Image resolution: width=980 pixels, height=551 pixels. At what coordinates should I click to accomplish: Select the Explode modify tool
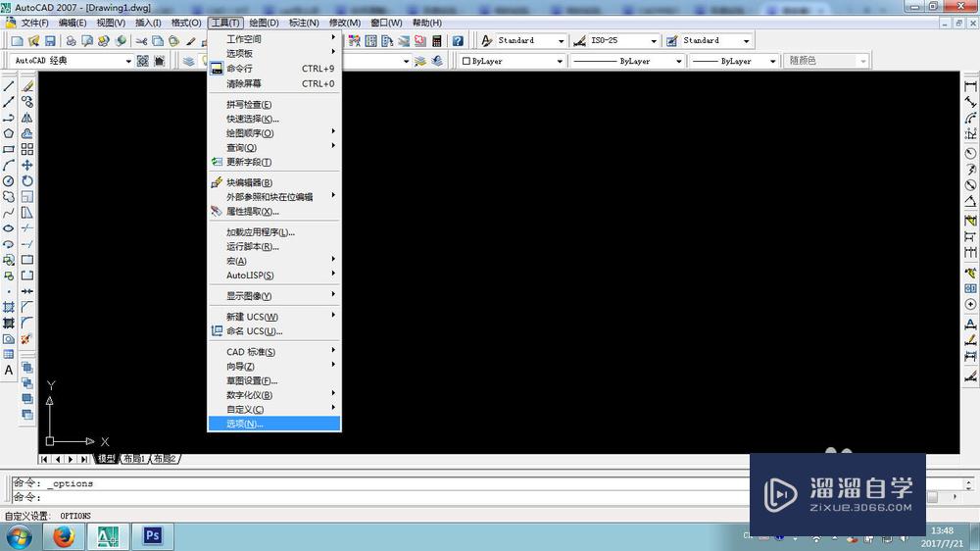[x=26, y=339]
